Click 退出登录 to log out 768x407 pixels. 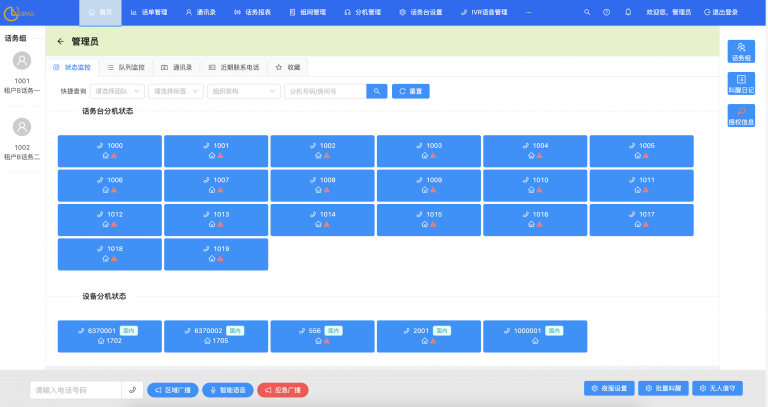[x=721, y=12]
